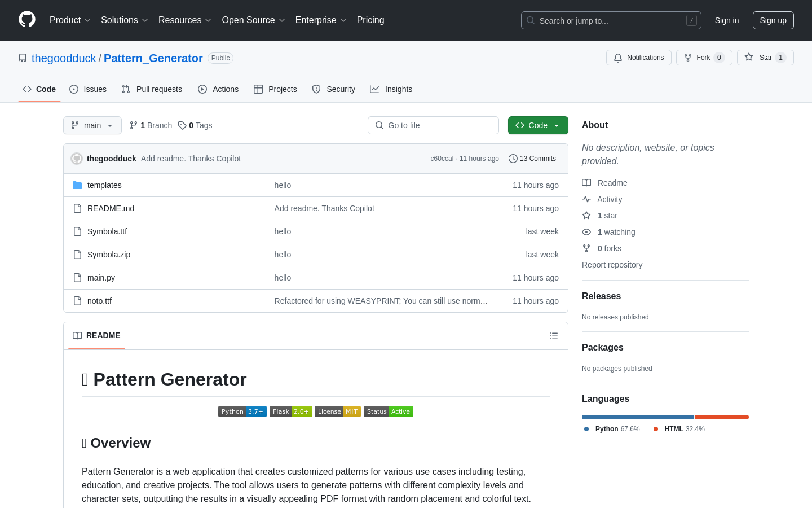Open the Insights tab
The image size is (812, 508).
tap(391, 89)
